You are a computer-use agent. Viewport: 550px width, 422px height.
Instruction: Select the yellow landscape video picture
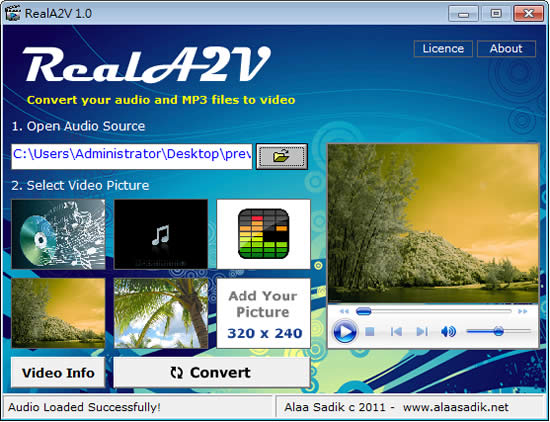click(58, 313)
